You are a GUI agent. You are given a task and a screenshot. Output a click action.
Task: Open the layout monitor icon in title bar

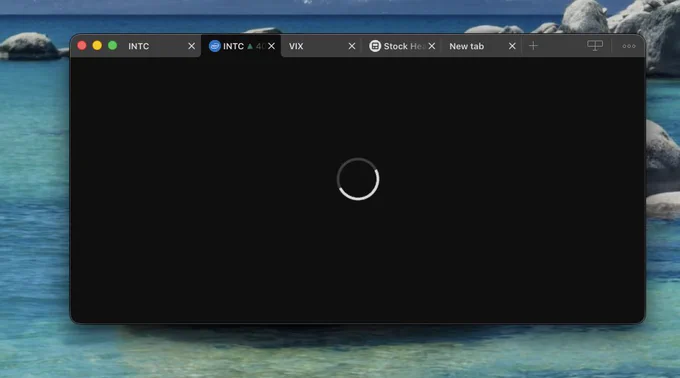(595, 46)
